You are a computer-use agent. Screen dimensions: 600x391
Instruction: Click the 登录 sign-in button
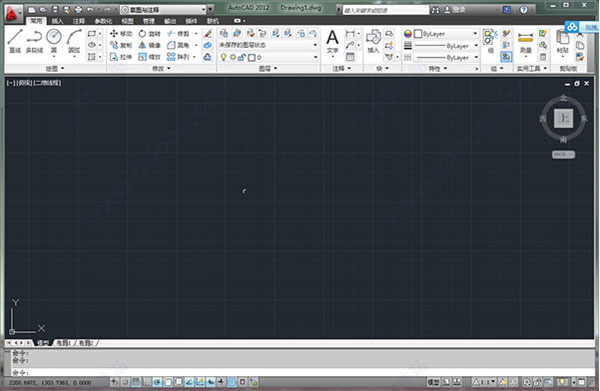pyautogui.click(x=455, y=10)
